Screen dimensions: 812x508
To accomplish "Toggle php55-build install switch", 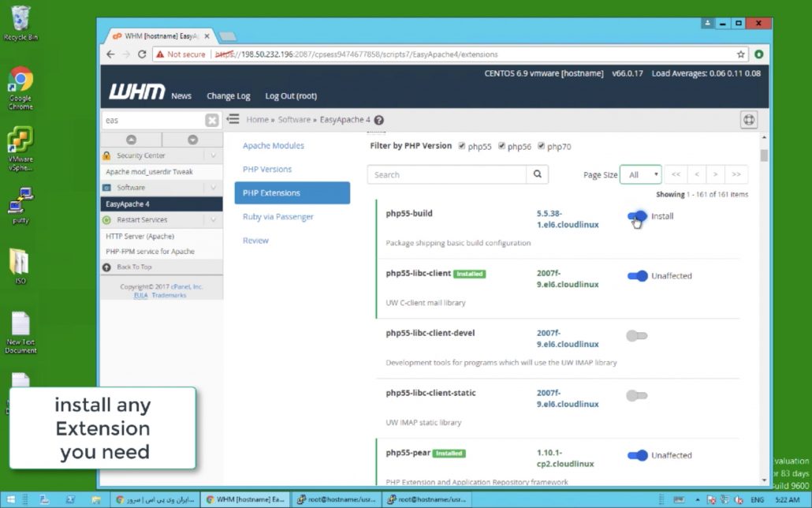I will pyautogui.click(x=637, y=216).
